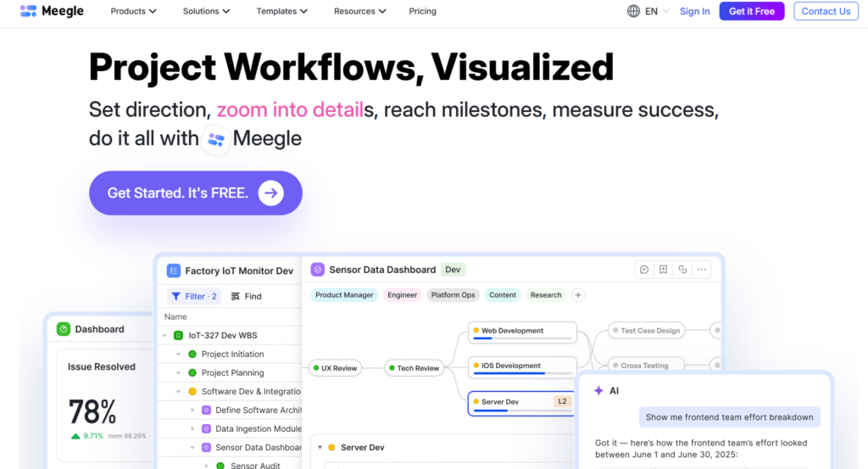868x469 pixels.
Task: Click the Find search icon button
Action: coord(246,296)
